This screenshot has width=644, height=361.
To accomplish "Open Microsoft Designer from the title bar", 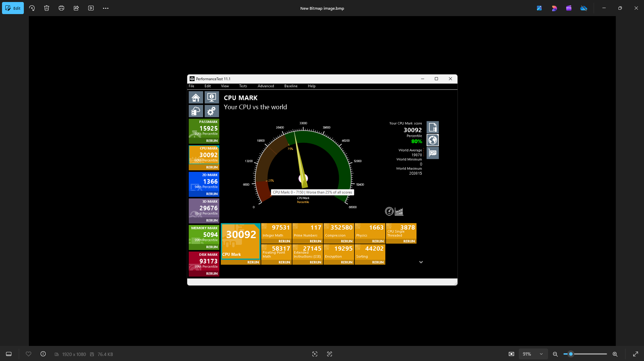I will click(554, 8).
